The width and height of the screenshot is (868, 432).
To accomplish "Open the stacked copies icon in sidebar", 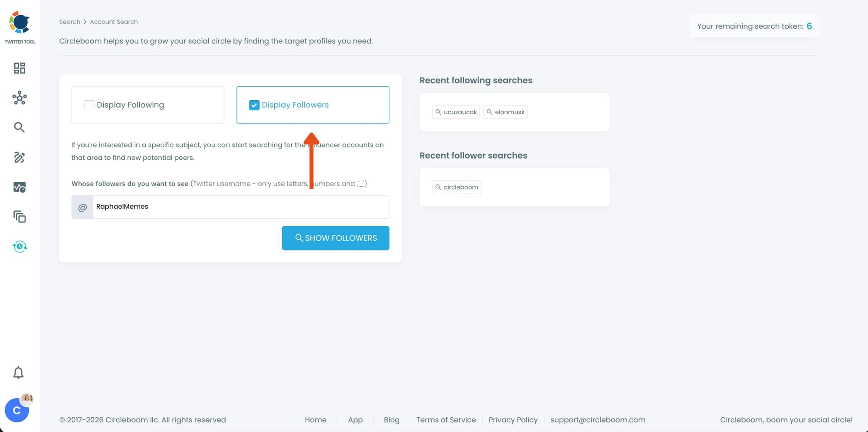I will [20, 217].
